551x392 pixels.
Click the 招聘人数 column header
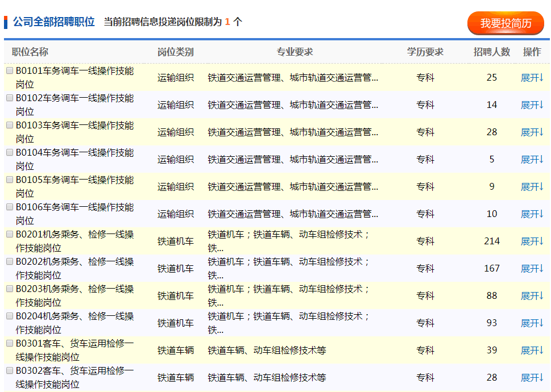pyautogui.click(x=492, y=52)
